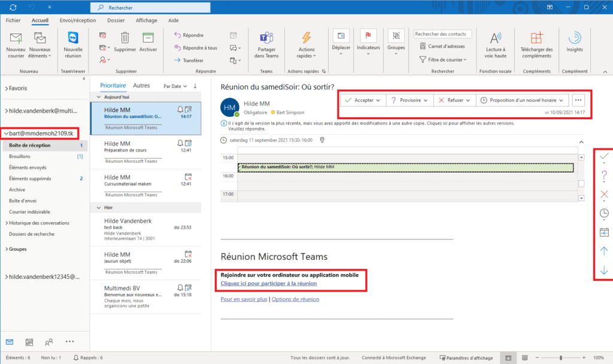Expand the Groupes folder node
Screen dimensions: 613x364
coord(7,249)
